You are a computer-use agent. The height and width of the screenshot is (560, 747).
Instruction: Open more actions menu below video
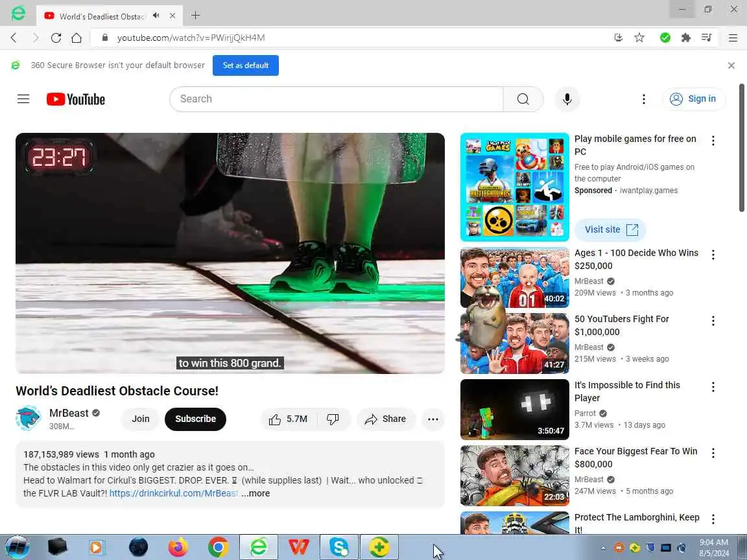point(433,419)
